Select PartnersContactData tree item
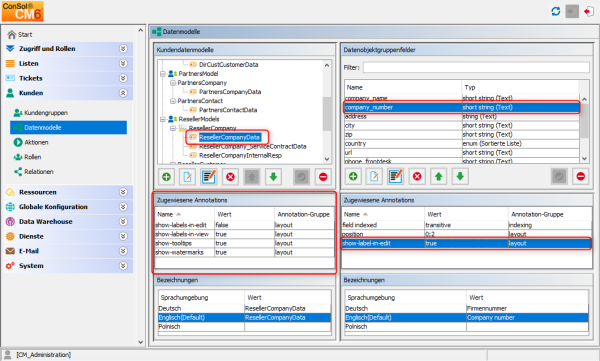Image resolution: width=600 pixels, height=361 pixels. tap(228, 110)
